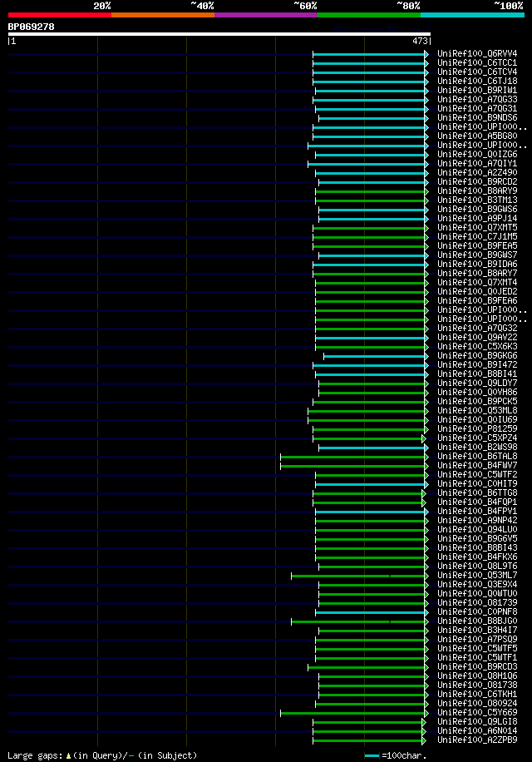532x762 pixels.
Task: Open hit UniRef100_Q8H1Q6
Action: click(477, 676)
